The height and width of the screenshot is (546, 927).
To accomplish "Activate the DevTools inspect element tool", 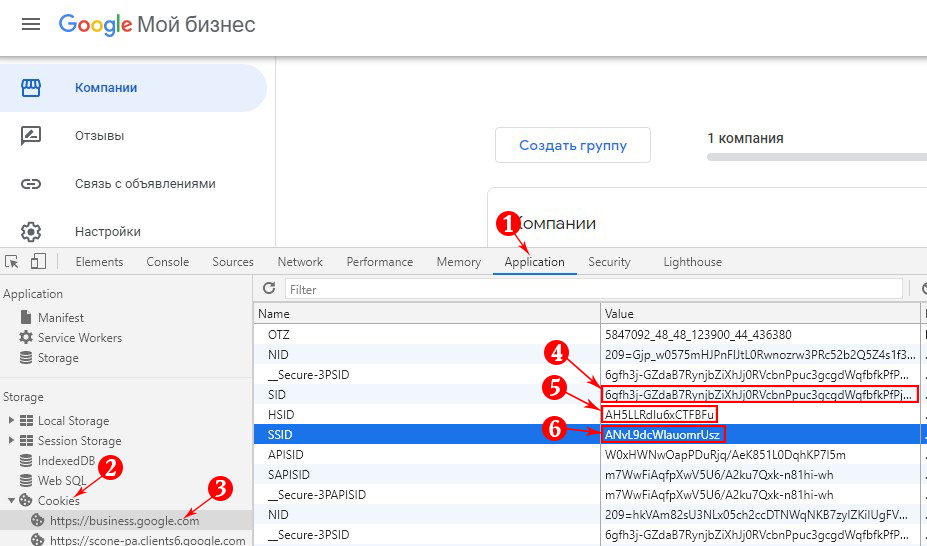I will pyautogui.click(x=11, y=261).
